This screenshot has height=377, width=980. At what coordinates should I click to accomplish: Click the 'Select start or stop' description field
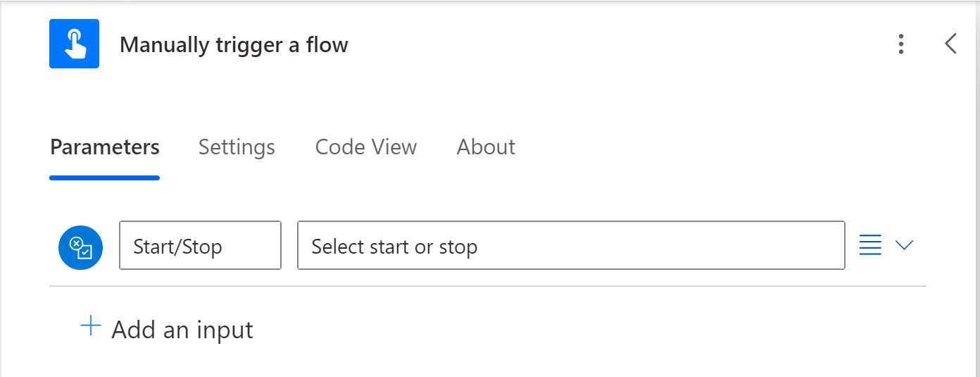[570, 245]
